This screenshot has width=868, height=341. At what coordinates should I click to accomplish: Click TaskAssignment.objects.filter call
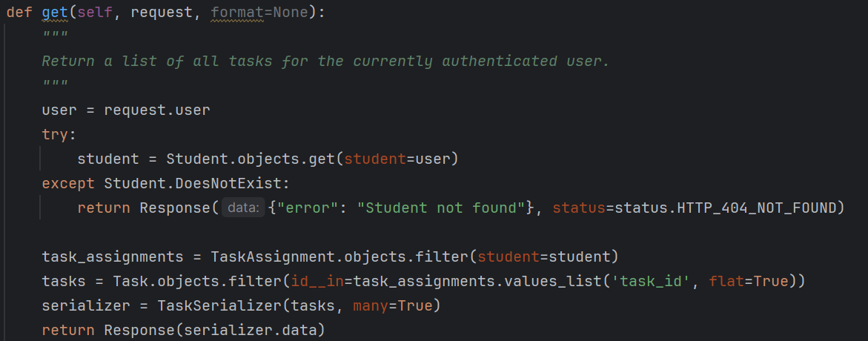[339, 256]
